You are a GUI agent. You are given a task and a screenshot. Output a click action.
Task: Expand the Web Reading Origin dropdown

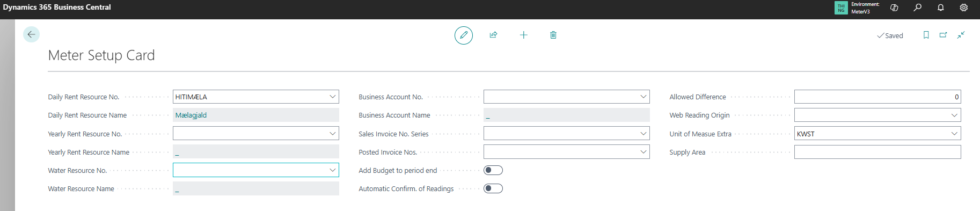954,115
